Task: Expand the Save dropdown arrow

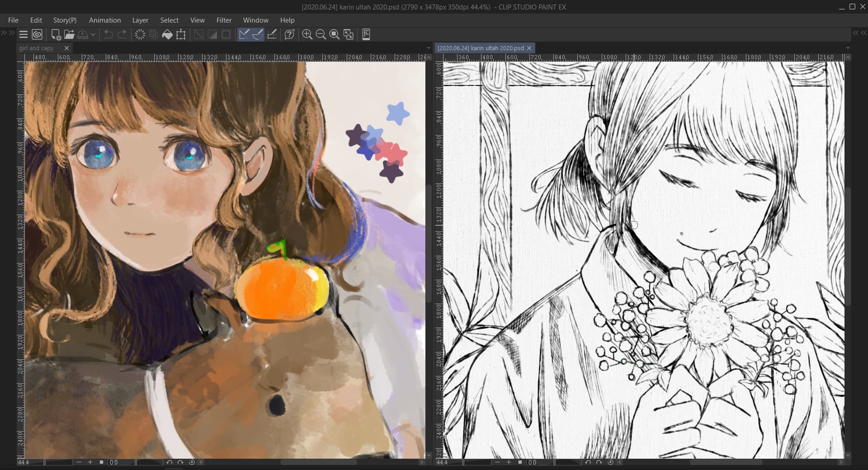Action: 93,34
